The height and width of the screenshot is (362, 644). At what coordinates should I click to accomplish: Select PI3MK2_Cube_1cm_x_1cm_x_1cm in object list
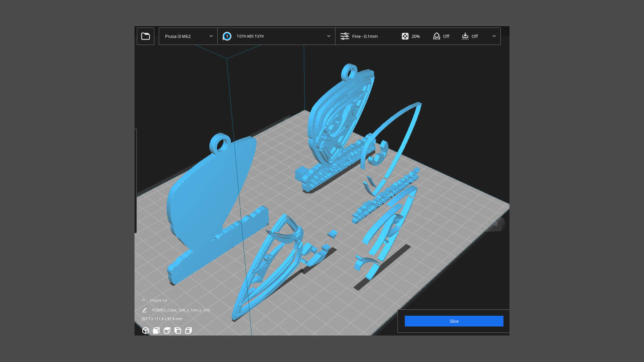[x=181, y=310]
